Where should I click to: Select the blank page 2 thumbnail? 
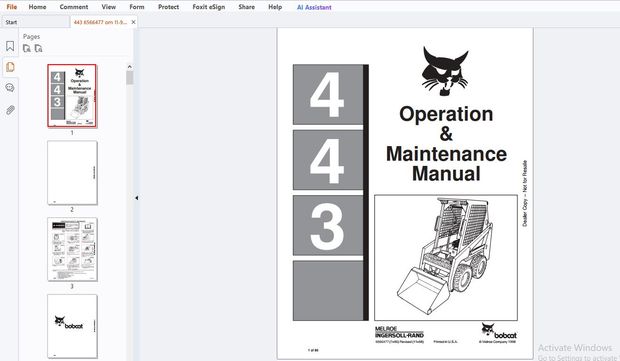[x=72, y=173]
